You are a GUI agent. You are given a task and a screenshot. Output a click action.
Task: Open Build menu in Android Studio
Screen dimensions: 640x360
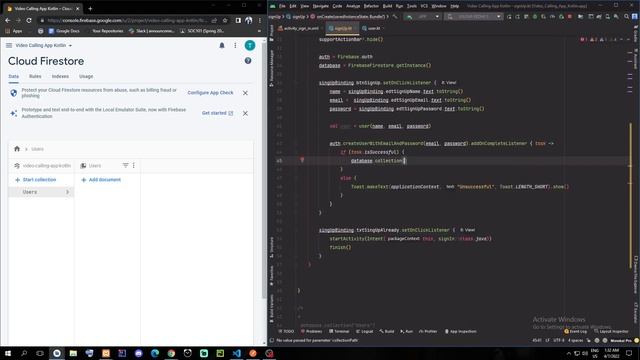pos(387,6)
